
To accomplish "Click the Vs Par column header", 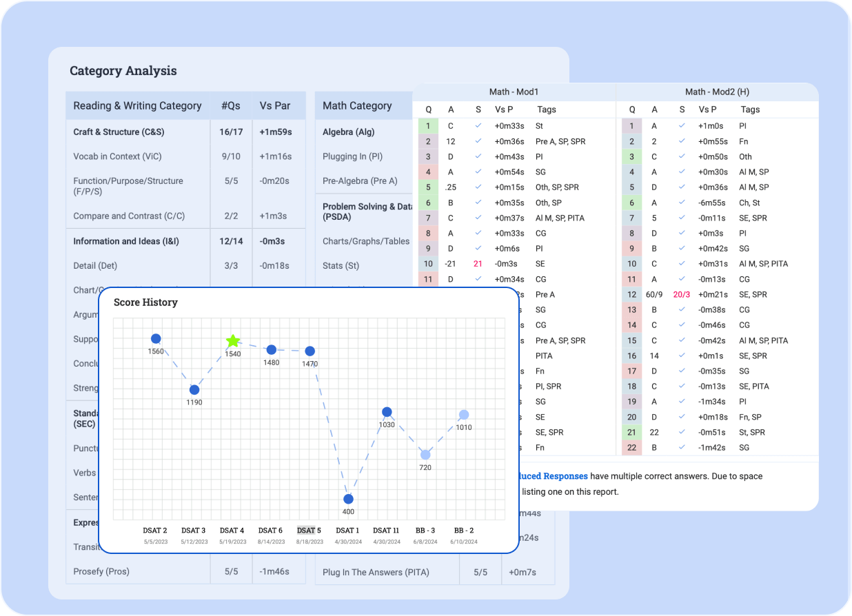I will tap(275, 105).
